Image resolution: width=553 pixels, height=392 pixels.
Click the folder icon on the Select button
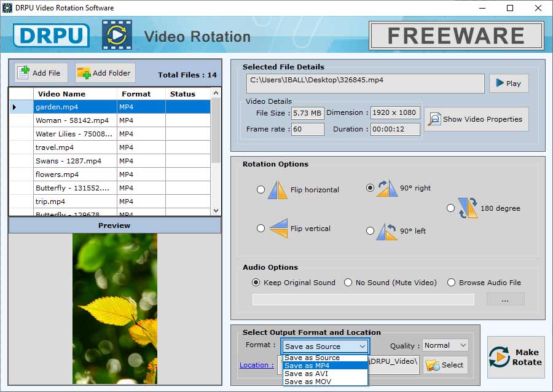433,365
